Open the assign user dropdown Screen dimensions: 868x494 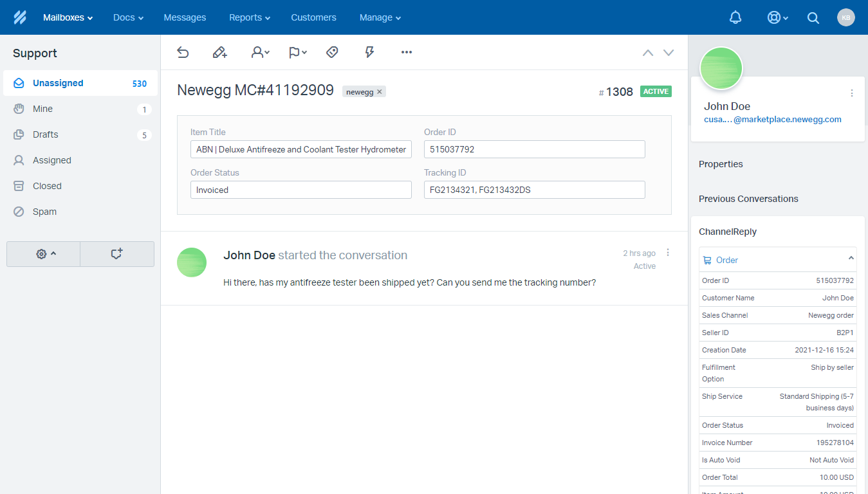pyautogui.click(x=260, y=52)
